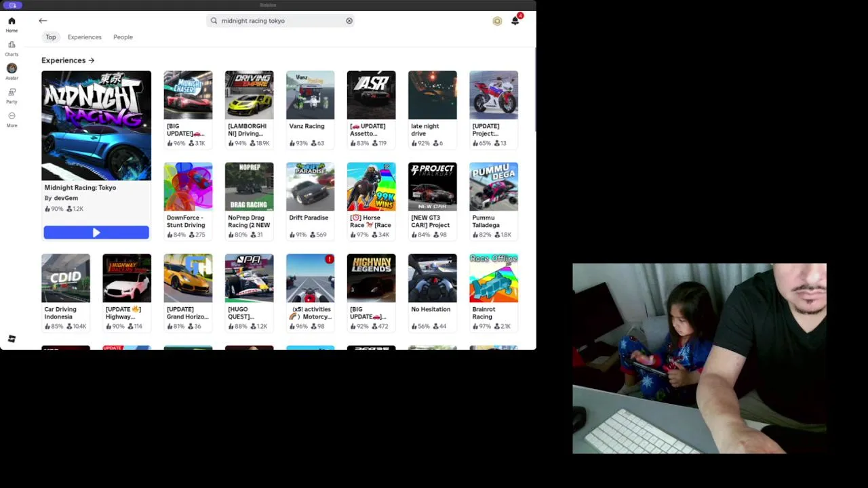Open the NoPrep Drag Racing thumbnail
The image size is (868, 488).
click(250, 186)
